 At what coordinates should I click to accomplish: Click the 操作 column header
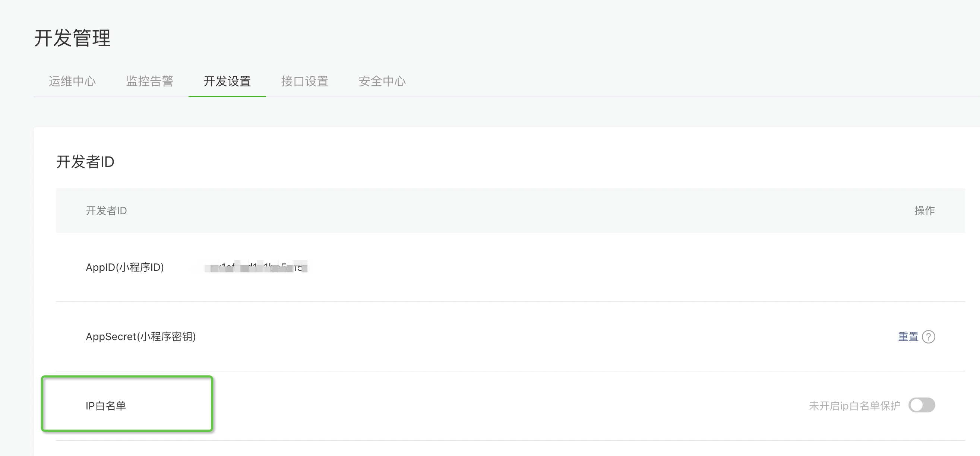(x=924, y=210)
